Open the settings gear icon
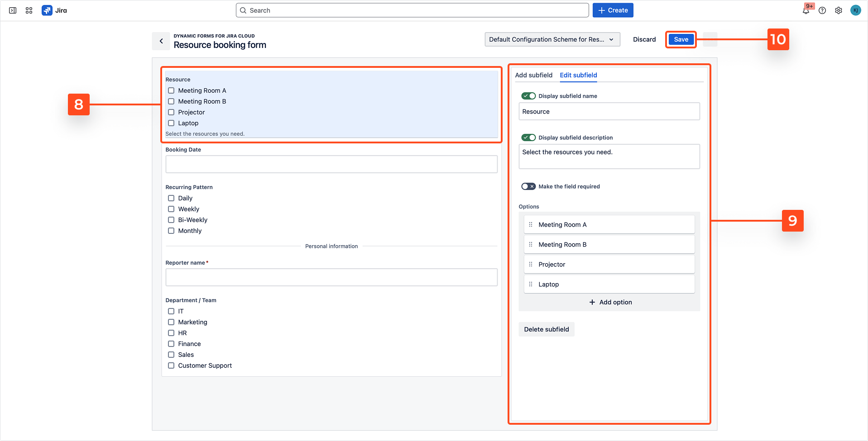Viewport: 868px width, 441px height. [839, 10]
